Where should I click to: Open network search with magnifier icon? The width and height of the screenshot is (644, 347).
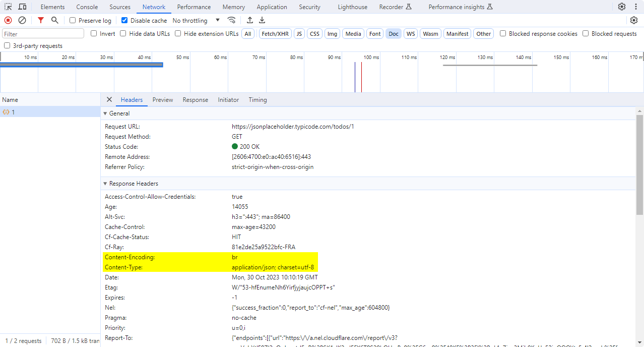[x=55, y=20]
